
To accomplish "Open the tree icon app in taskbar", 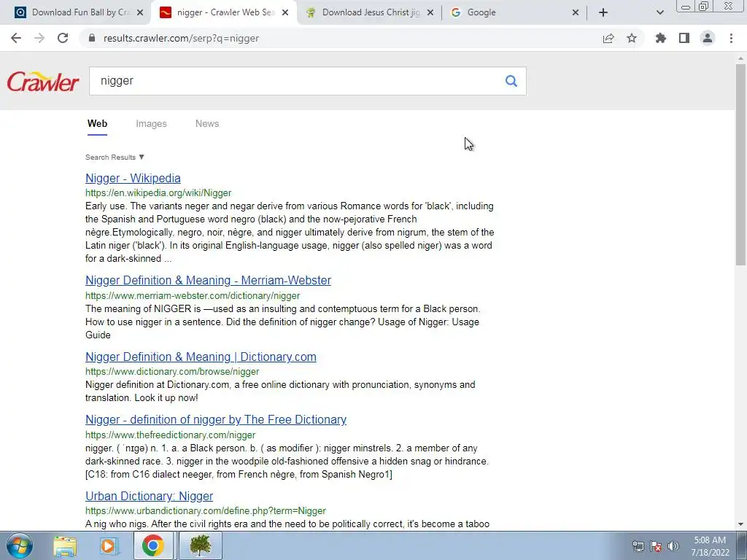I will (x=200, y=546).
